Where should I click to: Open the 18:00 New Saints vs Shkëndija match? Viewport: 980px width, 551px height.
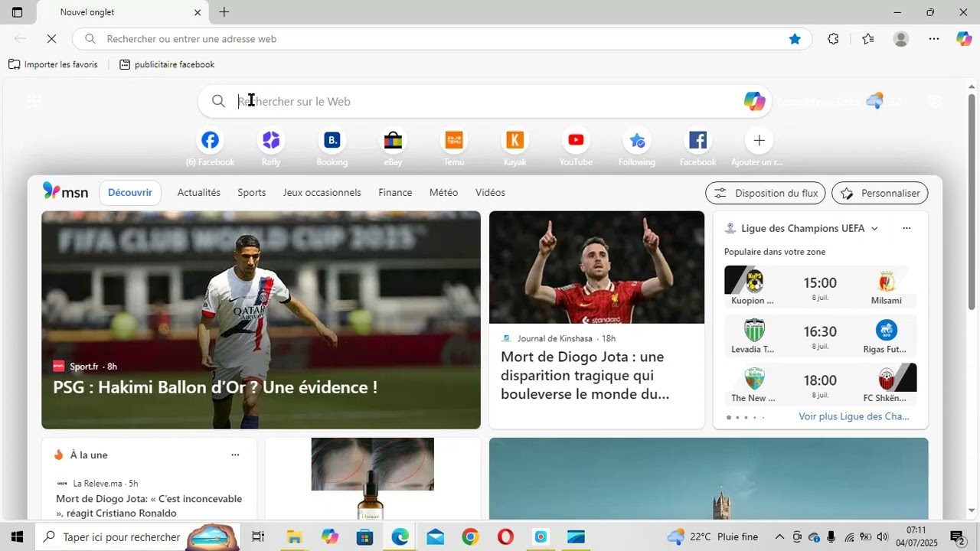pos(821,385)
